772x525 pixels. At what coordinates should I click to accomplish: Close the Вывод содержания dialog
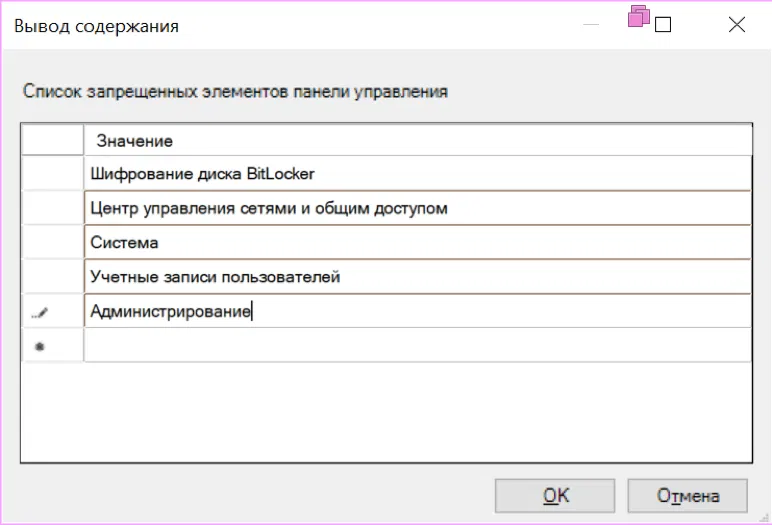737,25
